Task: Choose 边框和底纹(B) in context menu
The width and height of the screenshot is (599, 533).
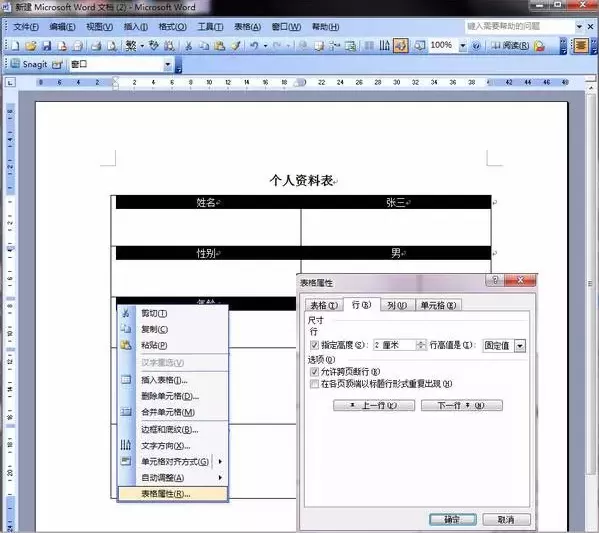Action: tap(173, 429)
